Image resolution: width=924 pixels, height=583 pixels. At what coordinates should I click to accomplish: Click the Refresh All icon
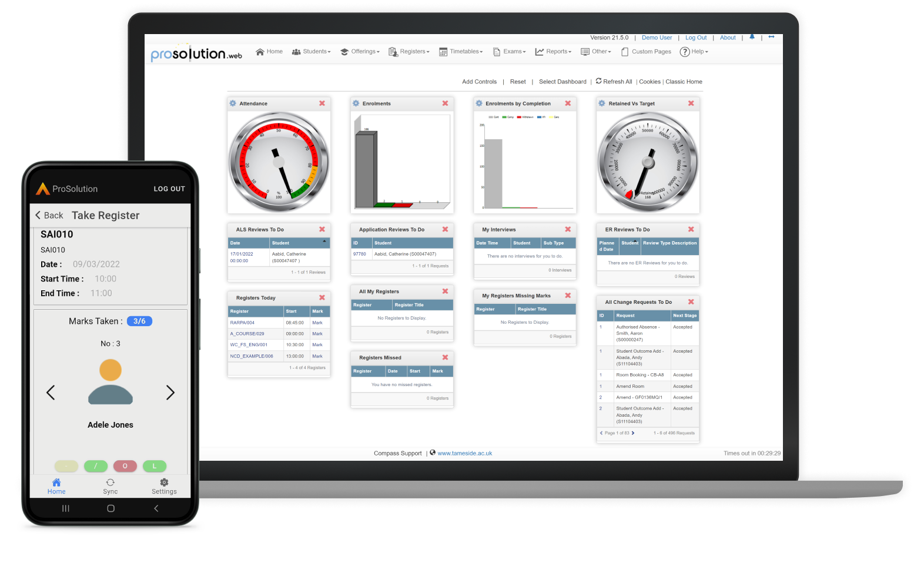click(x=598, y=81)
